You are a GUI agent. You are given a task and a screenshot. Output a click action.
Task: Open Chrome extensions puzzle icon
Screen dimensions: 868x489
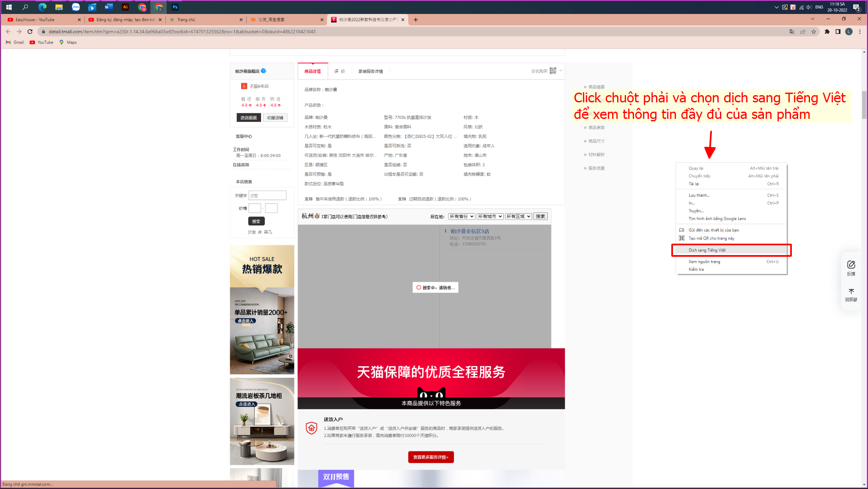(827, 32)
